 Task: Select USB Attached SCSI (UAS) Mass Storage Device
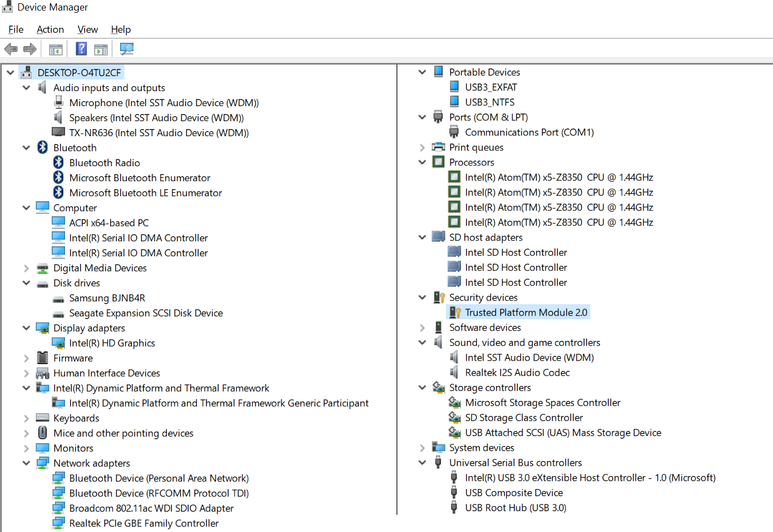[563, 432]
